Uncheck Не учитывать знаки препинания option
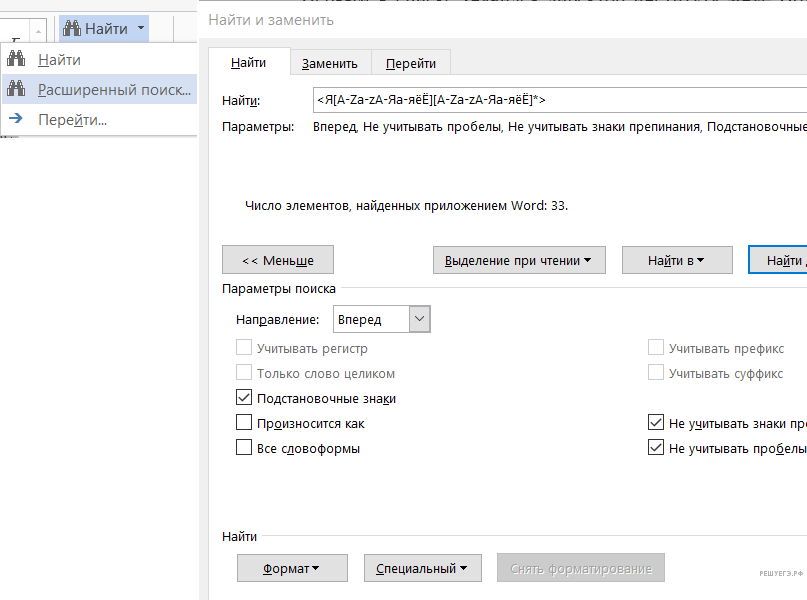The image size is (807, 600). pos(656,423)
